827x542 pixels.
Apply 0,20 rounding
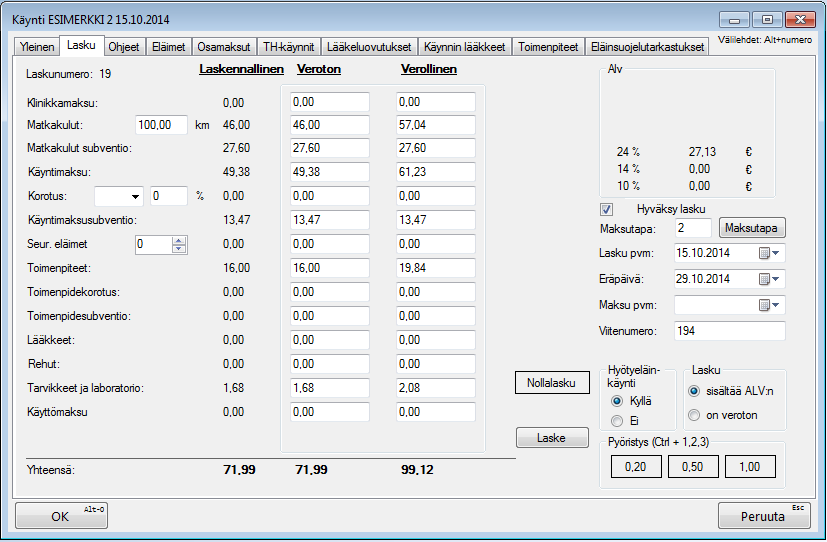[636, 467]
